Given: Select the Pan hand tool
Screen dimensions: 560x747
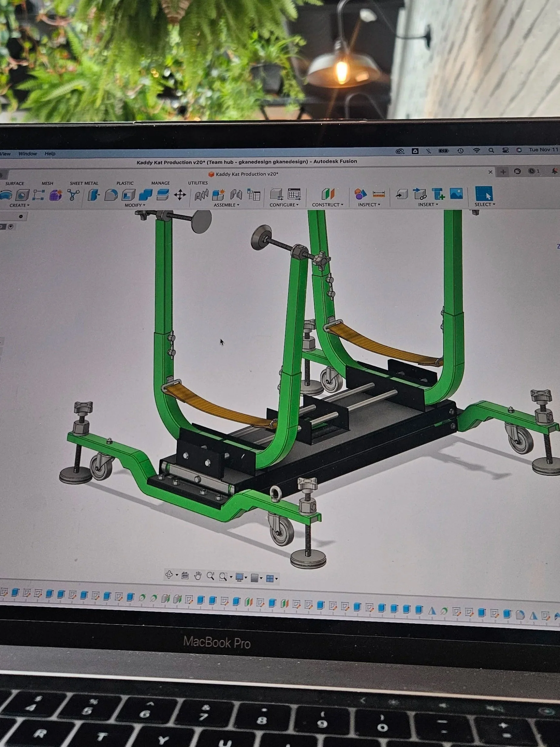Looking at the screenshot, I should click(198, 575).
